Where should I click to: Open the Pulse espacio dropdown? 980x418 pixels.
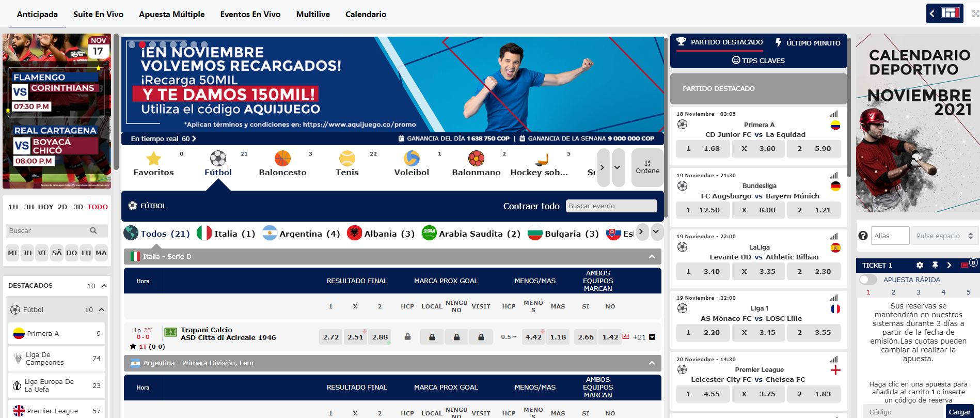click(x=944, y=236)
